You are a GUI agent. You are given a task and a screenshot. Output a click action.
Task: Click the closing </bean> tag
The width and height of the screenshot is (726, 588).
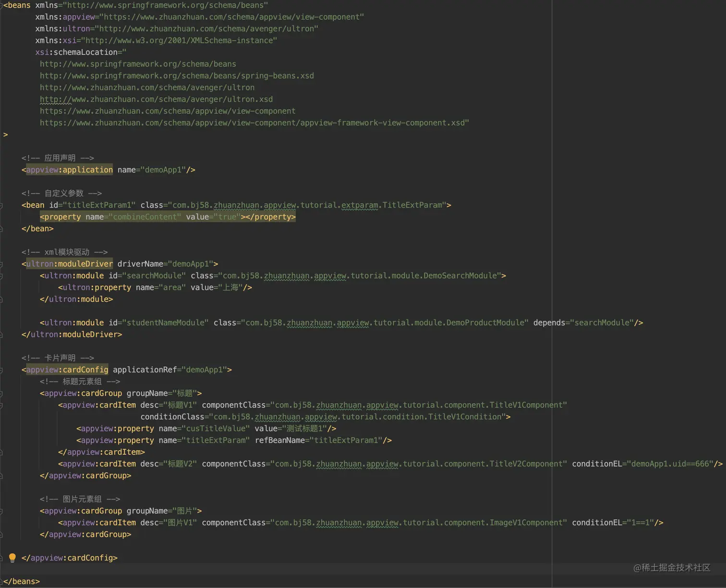[x=37, y=229]
